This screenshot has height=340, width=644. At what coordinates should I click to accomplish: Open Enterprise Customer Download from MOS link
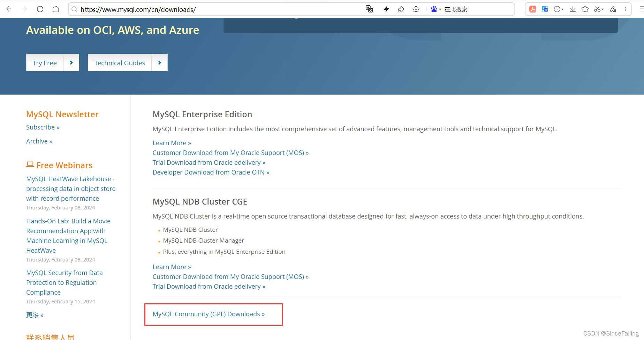click(x=230, y=153)
